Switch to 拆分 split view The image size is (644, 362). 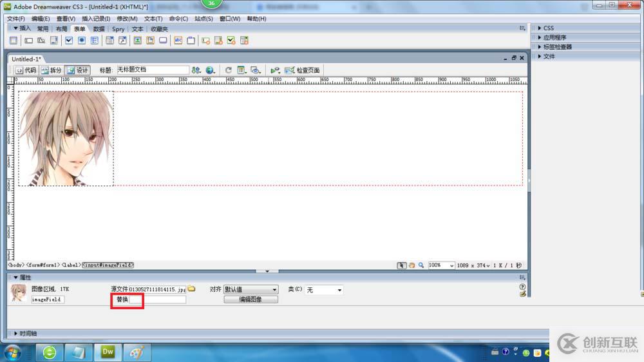point(52,70)
